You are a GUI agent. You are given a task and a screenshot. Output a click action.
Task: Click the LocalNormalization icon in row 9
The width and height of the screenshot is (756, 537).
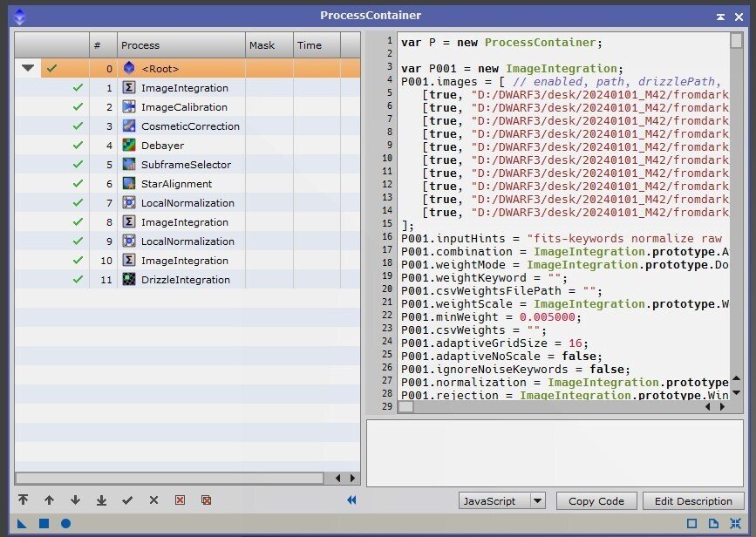[129, 241]
